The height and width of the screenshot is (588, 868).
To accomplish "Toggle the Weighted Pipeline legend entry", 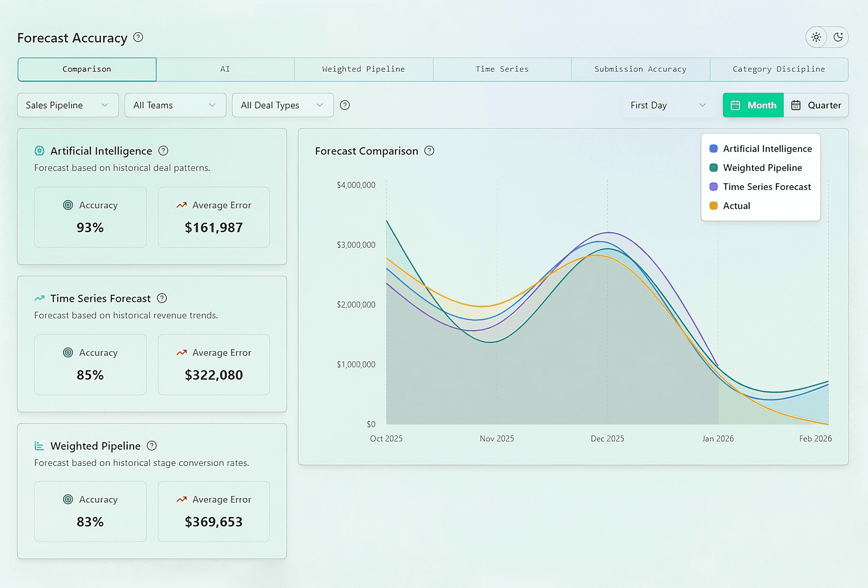I will click(x=762, y=168).
